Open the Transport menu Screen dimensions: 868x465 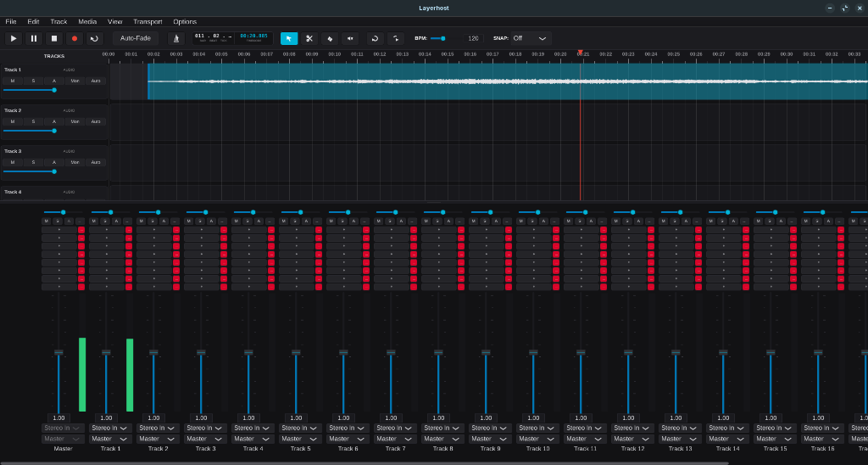tap(147, 21)
